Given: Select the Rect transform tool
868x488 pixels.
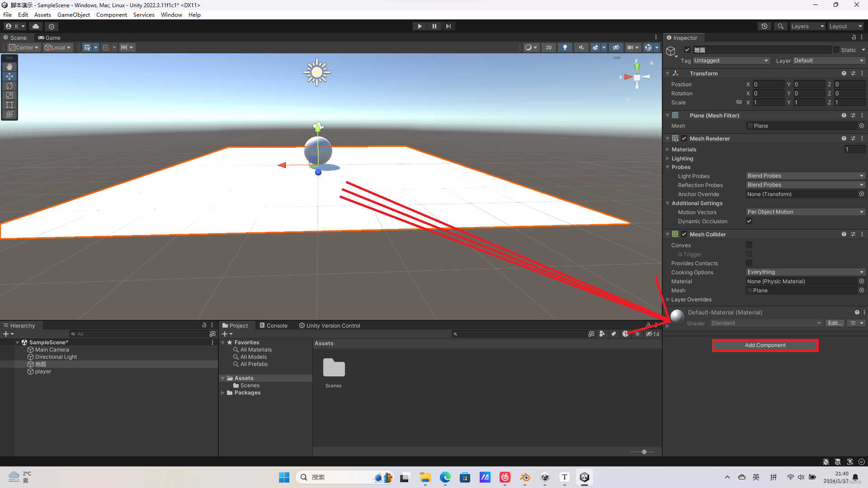Looking at the screenshot, I should pos(9,105).
